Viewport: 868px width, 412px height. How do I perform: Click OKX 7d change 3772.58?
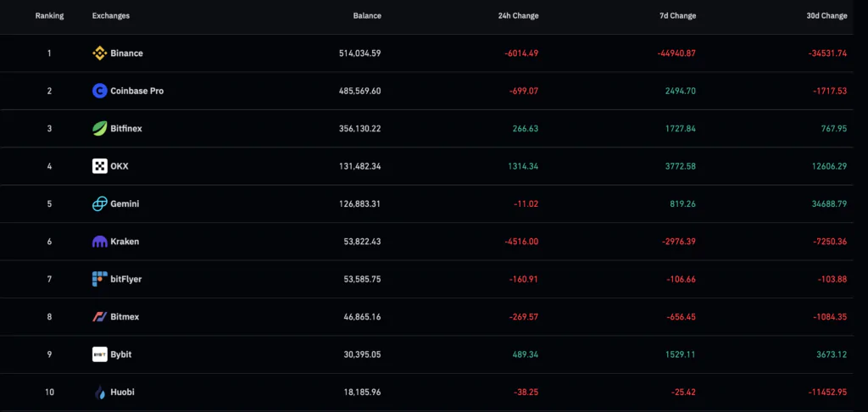(x=681, y=166)
